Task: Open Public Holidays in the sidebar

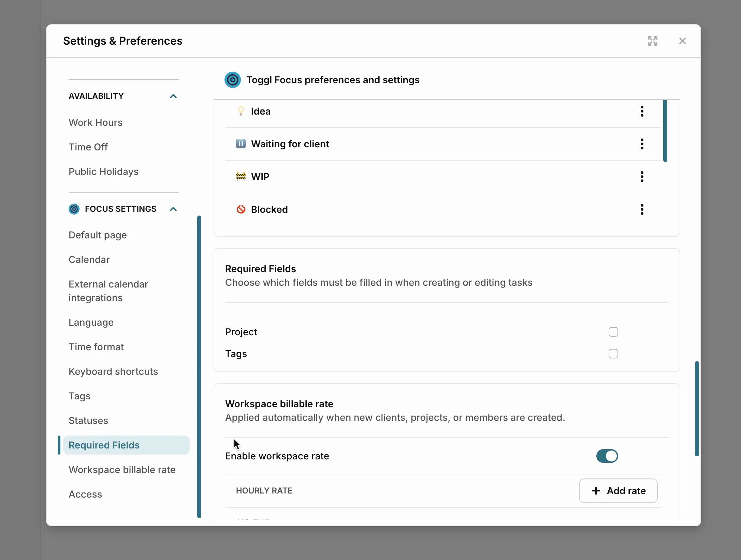Action: 103,172
